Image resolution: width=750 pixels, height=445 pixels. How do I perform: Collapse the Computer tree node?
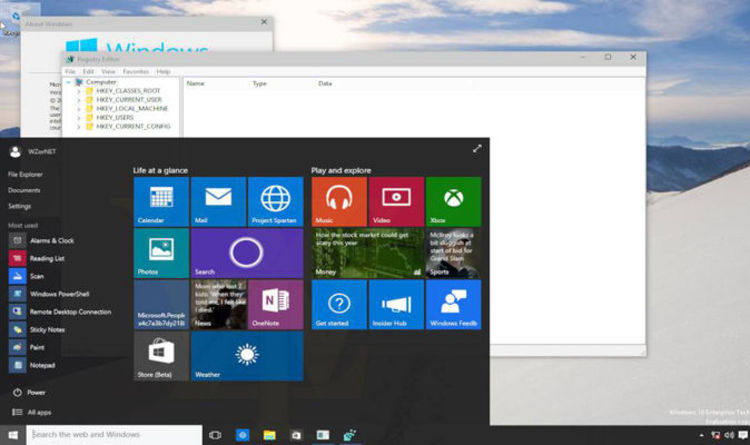click(69, 82)
